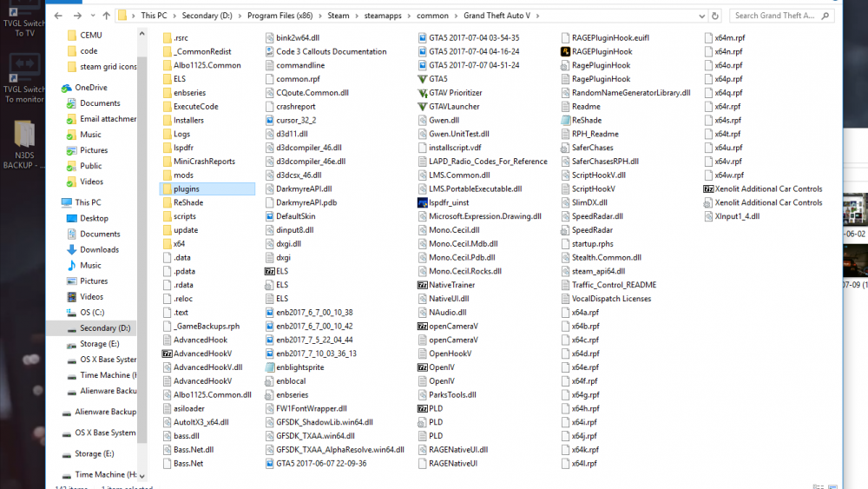
Task: Select OS (C:) drive in sidebar
Action: tap(85, 313)
